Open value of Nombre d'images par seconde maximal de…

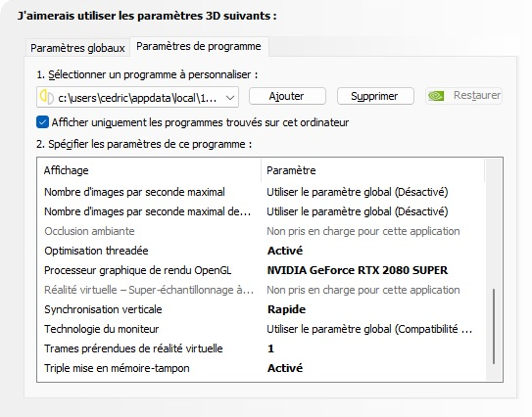click(x=358, y=211)
